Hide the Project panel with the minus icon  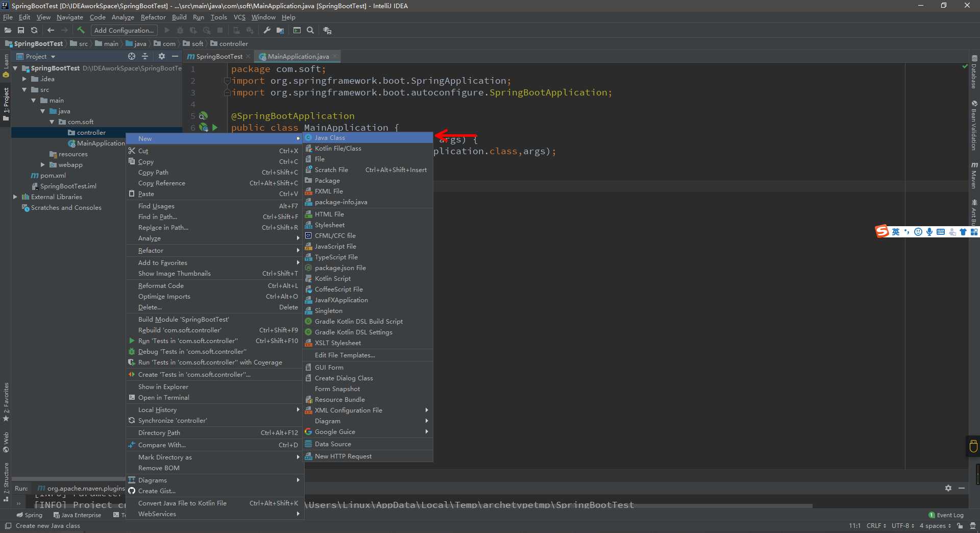pos(175,56)
